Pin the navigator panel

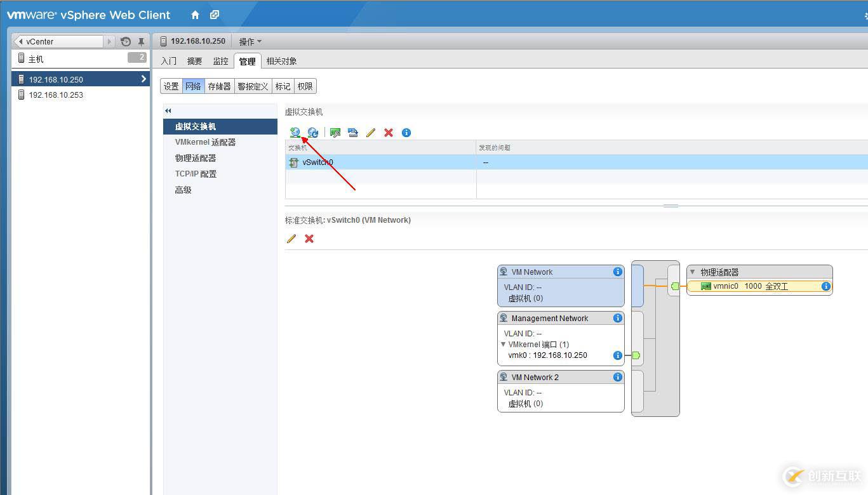141,41
